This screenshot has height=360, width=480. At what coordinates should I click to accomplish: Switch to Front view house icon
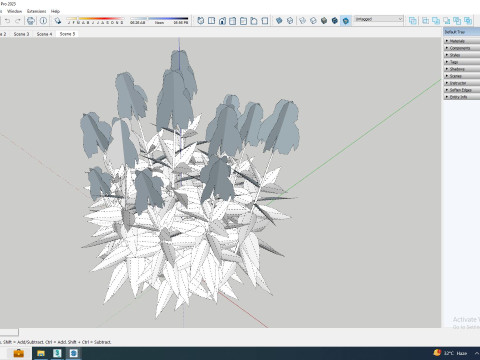(222, 21)
